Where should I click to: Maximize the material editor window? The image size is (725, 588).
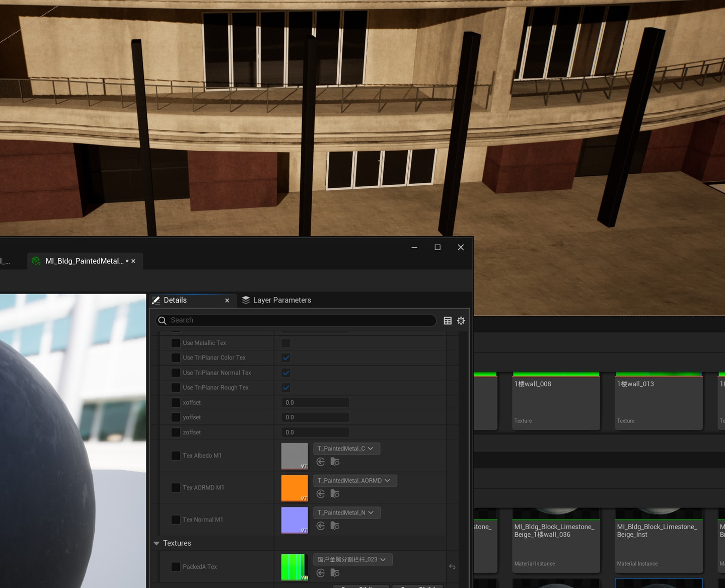[438, 247]
